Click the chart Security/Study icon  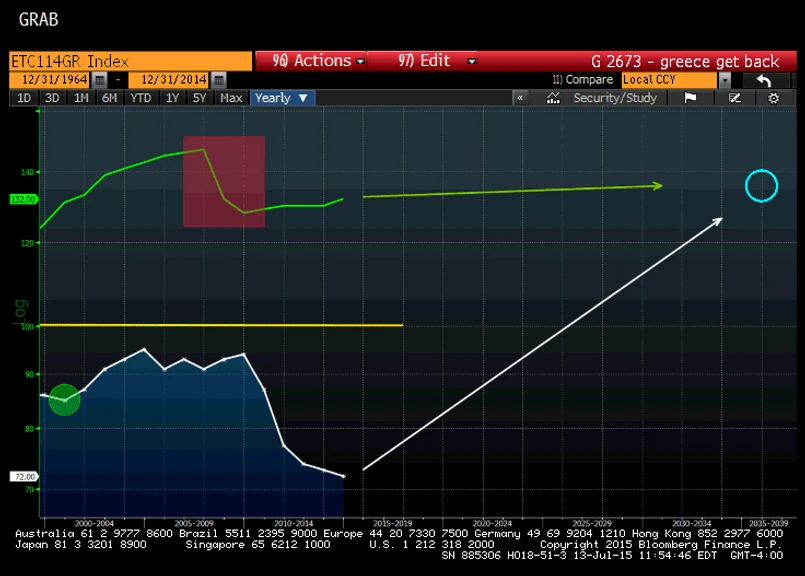553,98
